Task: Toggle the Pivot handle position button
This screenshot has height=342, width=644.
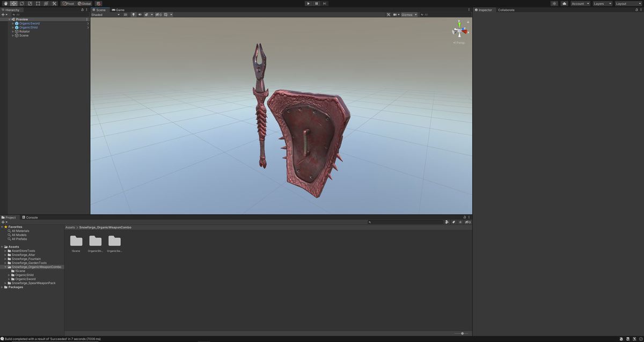Action: [x=68, y=3]
